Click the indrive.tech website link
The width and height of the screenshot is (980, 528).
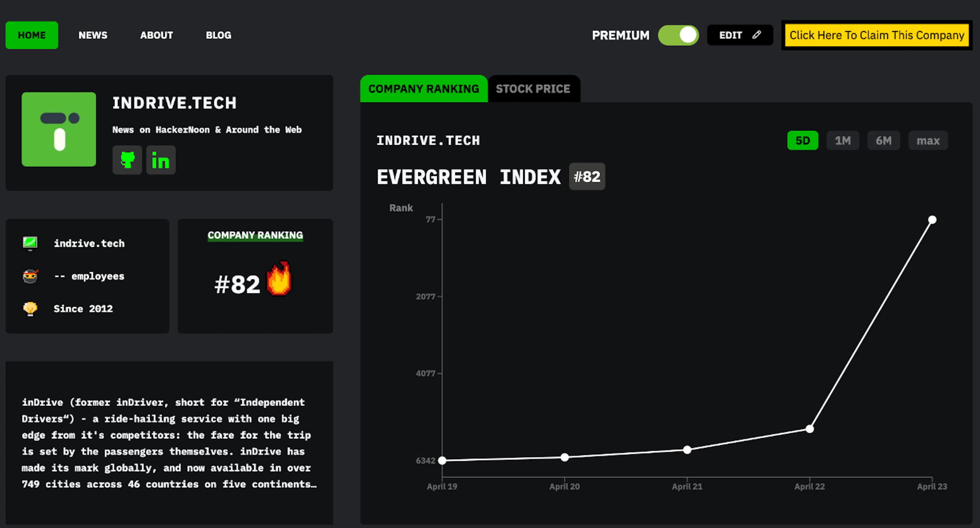[x=89, y=243]
